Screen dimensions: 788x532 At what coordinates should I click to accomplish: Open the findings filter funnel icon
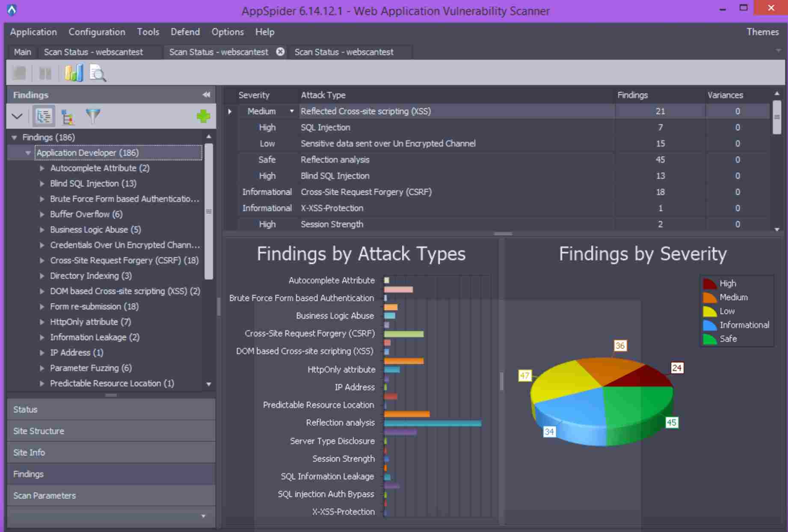coord(94,116)
